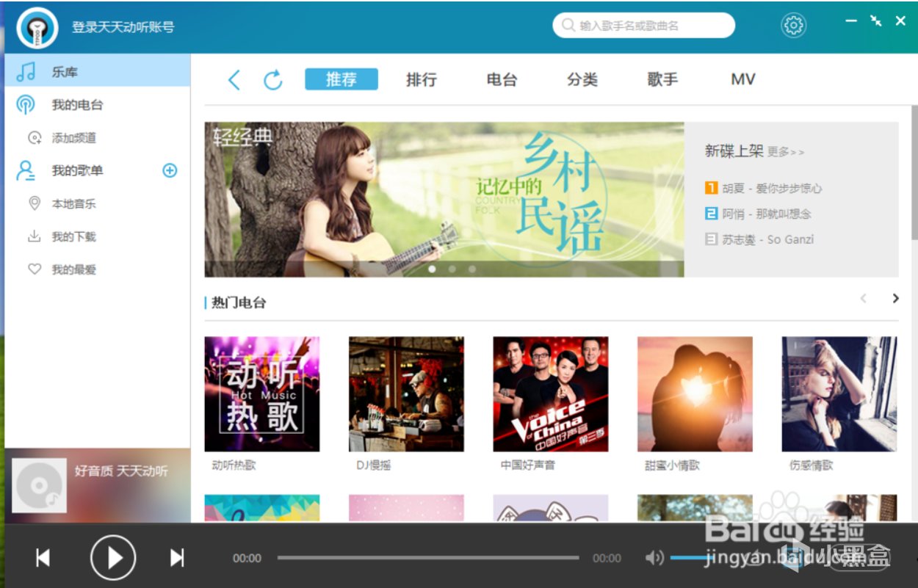Select 我的最爱 in the sidebar

[97, 269]
